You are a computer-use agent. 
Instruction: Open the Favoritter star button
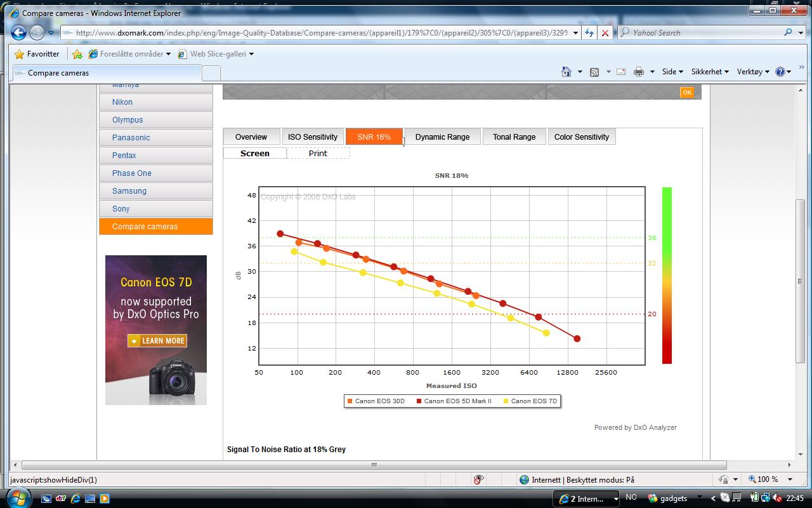click(x=37, y=54)
